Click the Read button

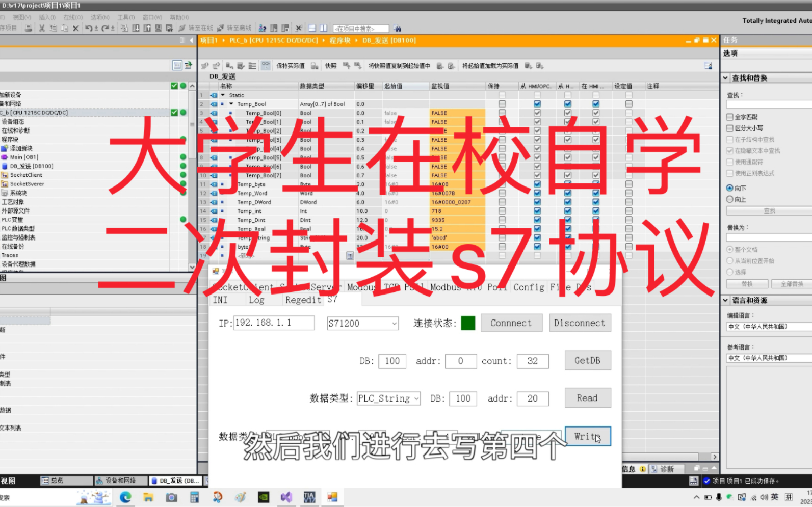pos(588,398)
